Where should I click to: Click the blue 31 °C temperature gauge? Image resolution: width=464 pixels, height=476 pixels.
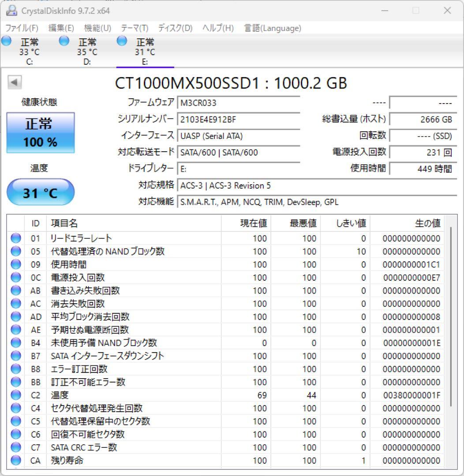click(41, 192)
